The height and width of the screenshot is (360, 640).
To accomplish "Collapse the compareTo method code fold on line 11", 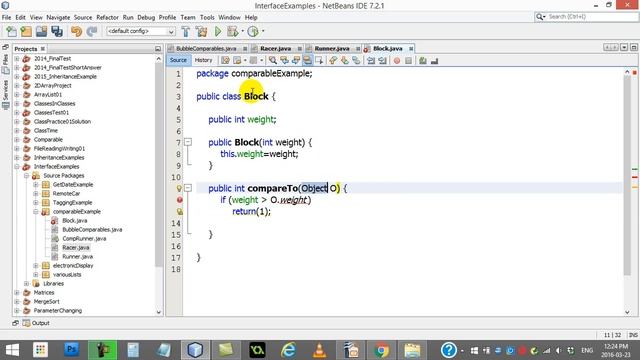I will 188,188.
